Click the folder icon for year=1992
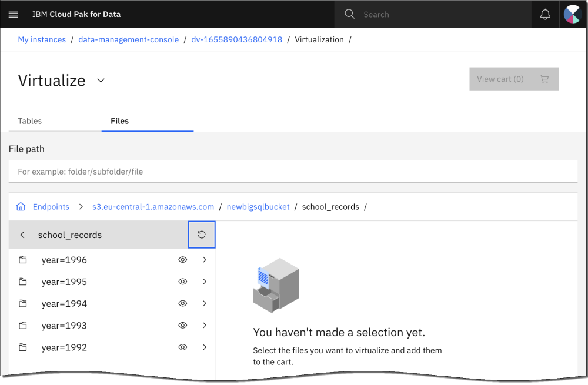The height and width of the screenshot is (385, 588). (x=23, y=347)
